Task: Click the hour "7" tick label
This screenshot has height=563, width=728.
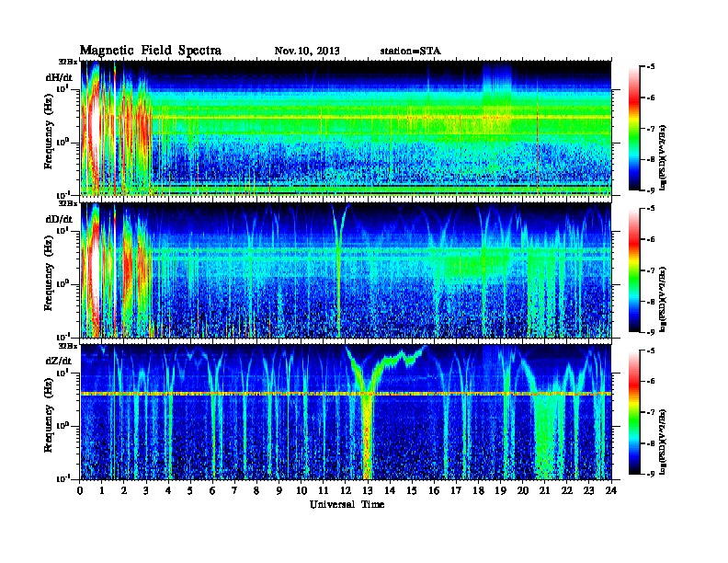Action: [235, 490]
